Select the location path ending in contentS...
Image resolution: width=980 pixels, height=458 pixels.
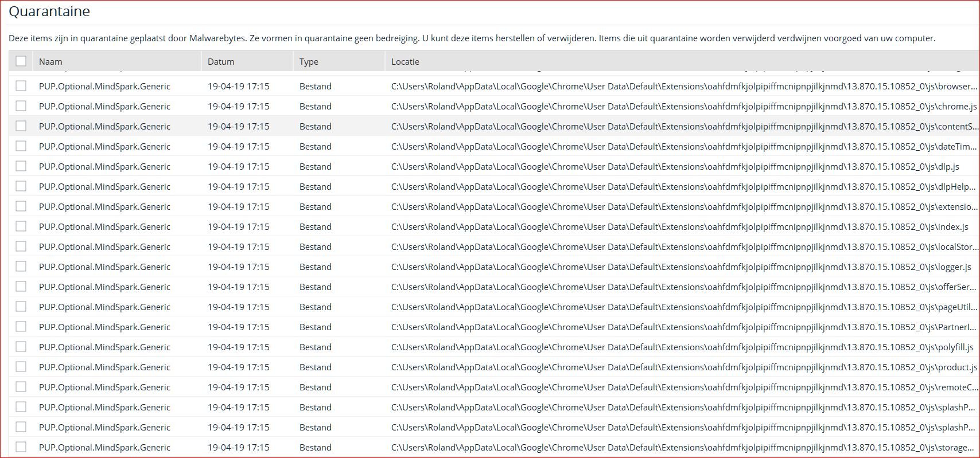[685, 126]
